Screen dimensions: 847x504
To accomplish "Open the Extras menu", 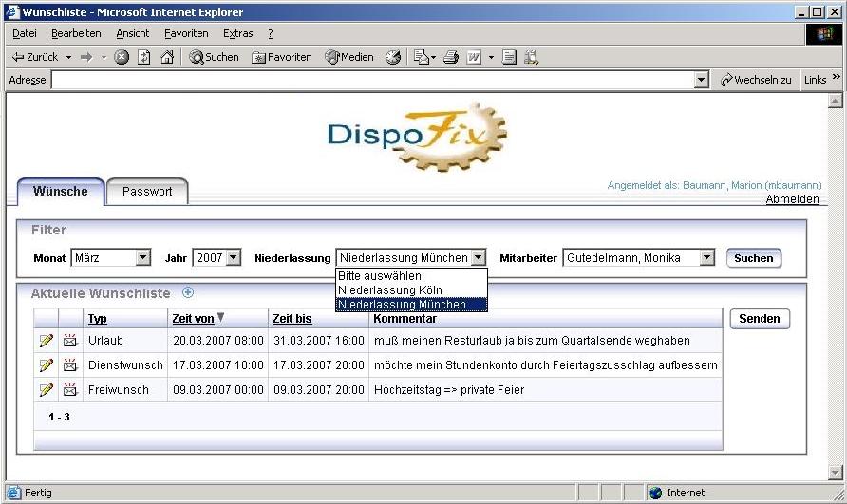I will point(237,33).
